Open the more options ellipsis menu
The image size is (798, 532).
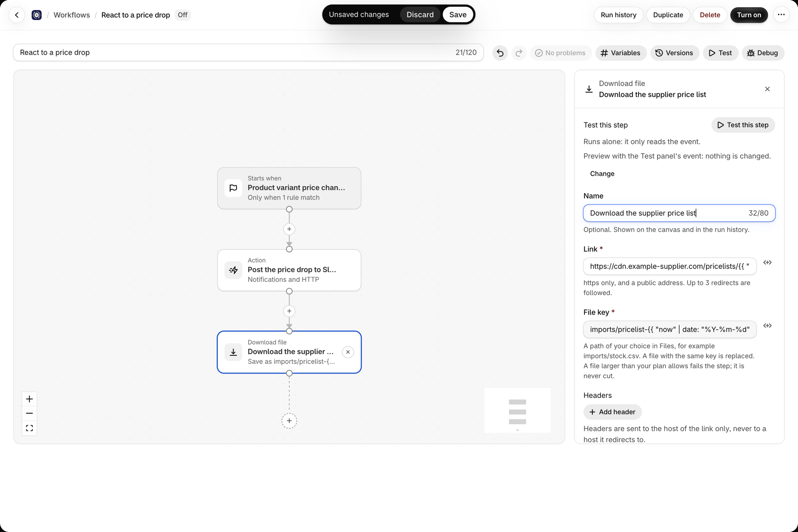(781, 15)
